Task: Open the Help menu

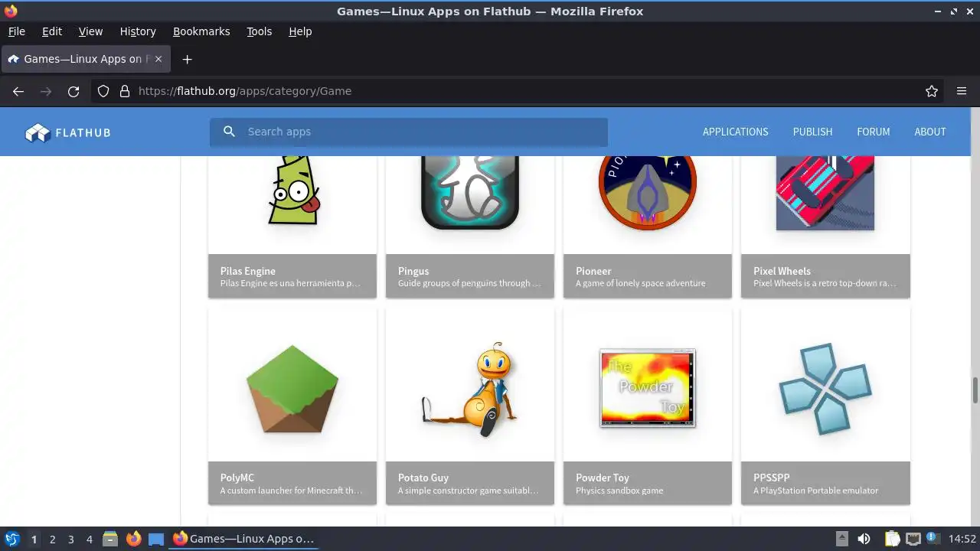Action: pyautogui.click(x=300, y=31)
